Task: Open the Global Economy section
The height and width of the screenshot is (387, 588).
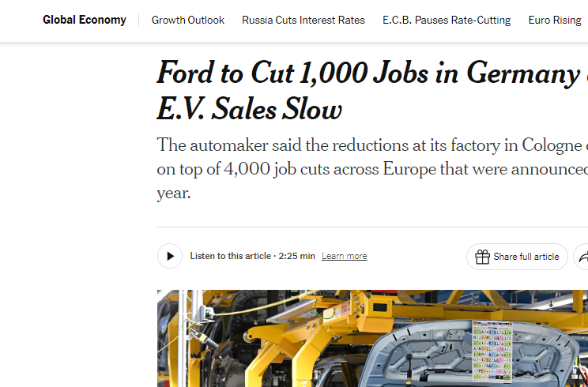Action: (84, 20)
